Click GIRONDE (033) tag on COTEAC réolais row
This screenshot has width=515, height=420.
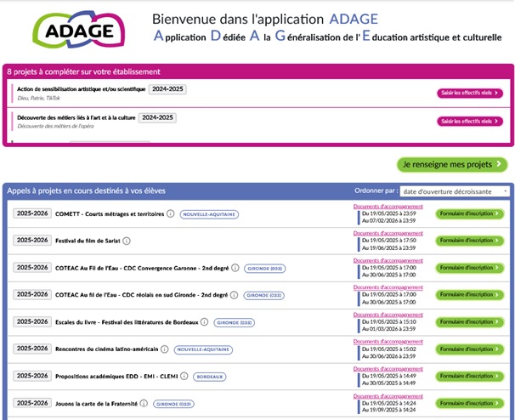point(263,296)
